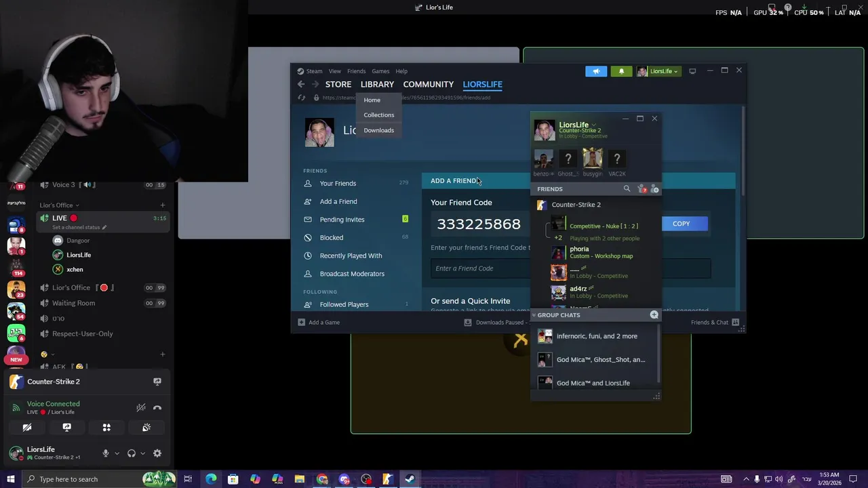
Task: Add channel to Lior's Office category
Action: (162, 205)
